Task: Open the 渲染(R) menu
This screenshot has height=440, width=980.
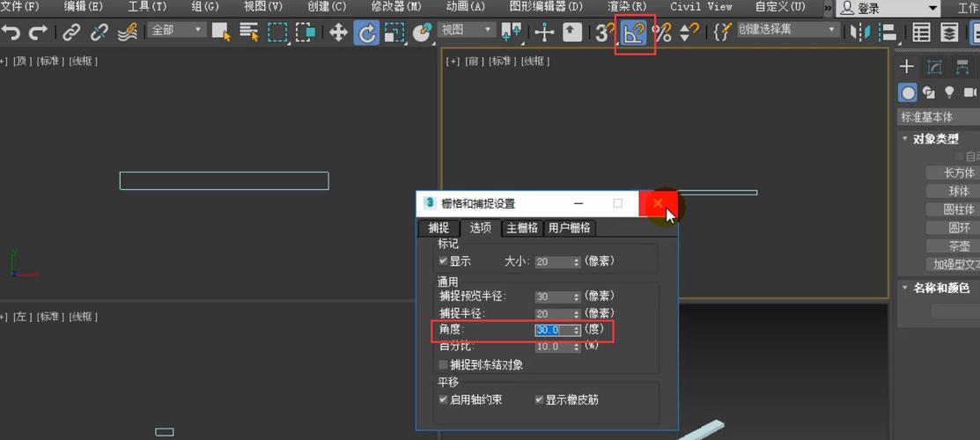Action: 627,7
